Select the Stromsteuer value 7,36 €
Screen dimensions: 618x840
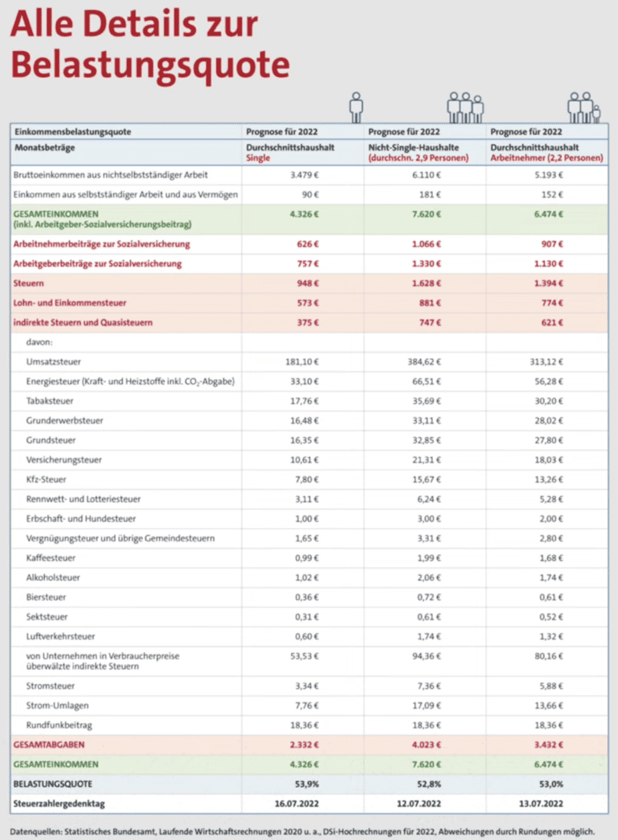pos(428,686)
